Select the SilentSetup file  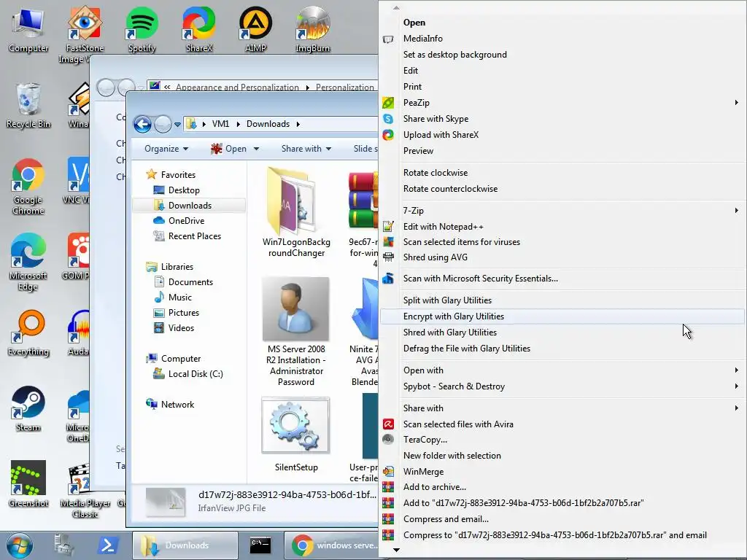(x=296, y=435)
